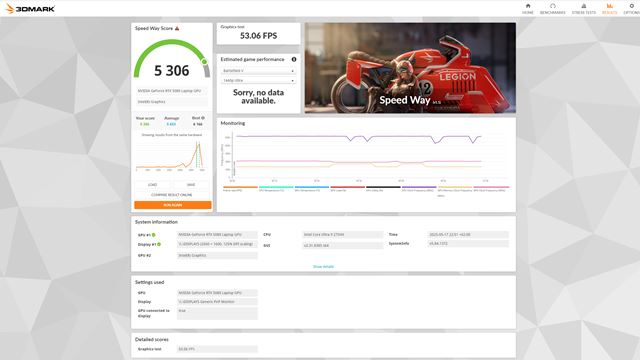Viewport: 640px width, 360px height.
Task: Click the info icon next to Best score
Action: tap(203, 118)
